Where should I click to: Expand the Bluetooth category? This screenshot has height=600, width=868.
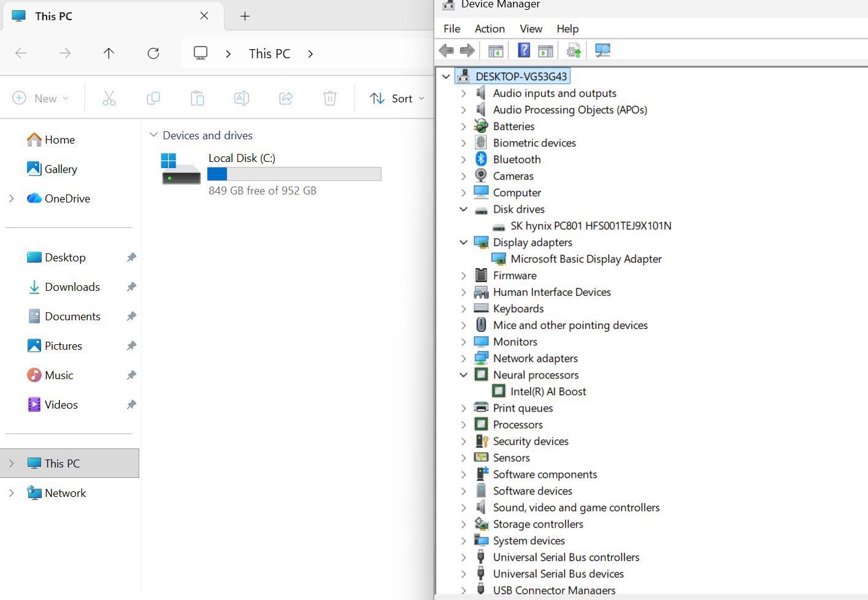(x=464, y=160)
